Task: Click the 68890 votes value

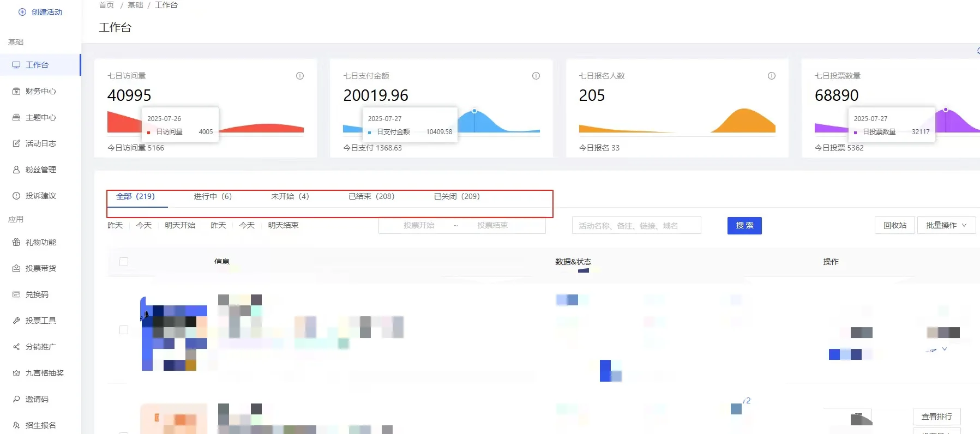Action: click(837, 95)
